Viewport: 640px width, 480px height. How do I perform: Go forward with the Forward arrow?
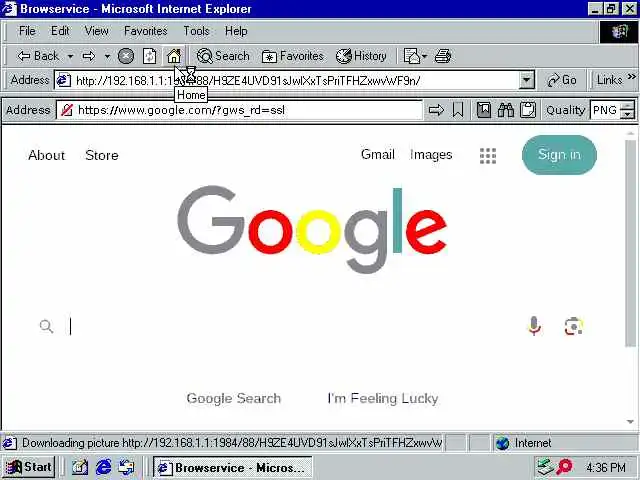[89, 56]
